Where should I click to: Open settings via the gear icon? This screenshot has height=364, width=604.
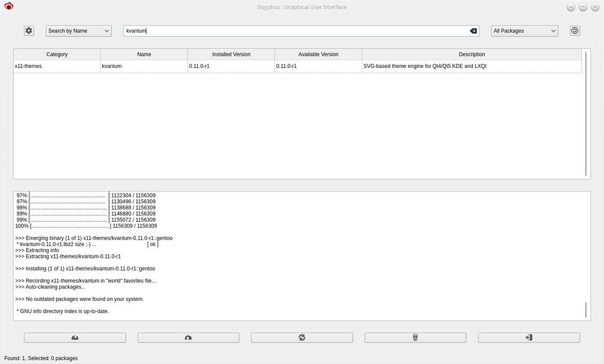pos(29,31)
